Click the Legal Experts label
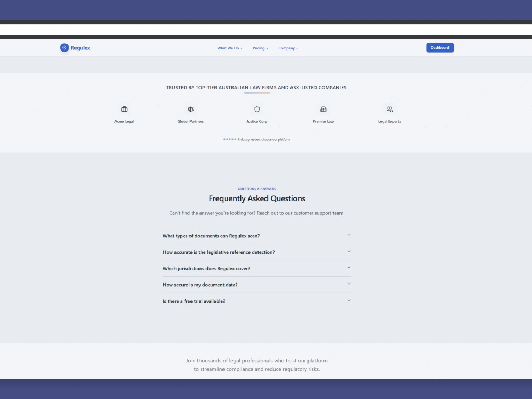This screenshot has height=399, width=532. click(x=389, y=121)
